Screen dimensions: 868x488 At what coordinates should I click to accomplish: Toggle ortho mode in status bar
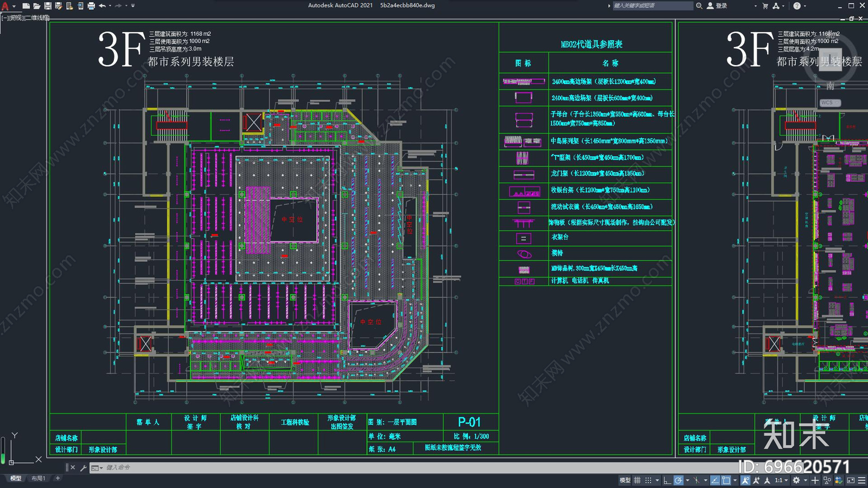(667, 480)
